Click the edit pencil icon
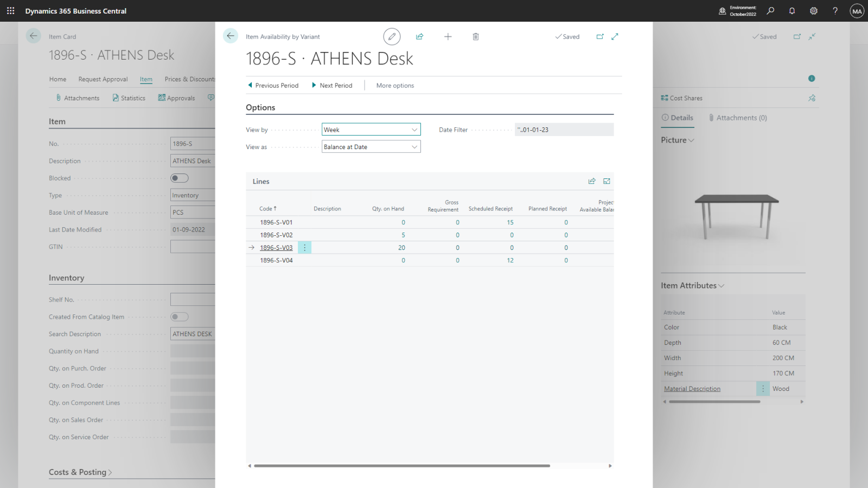The height and width of the screenshot is (488, 868). coord(392,36)
